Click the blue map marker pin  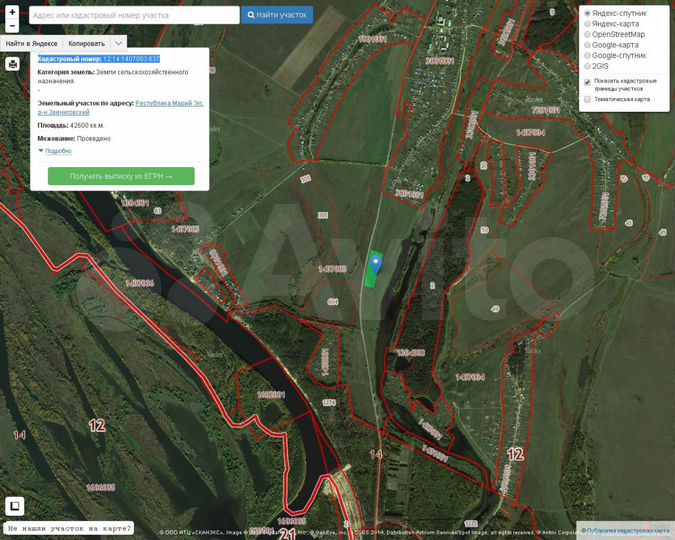tap(376, 263)
